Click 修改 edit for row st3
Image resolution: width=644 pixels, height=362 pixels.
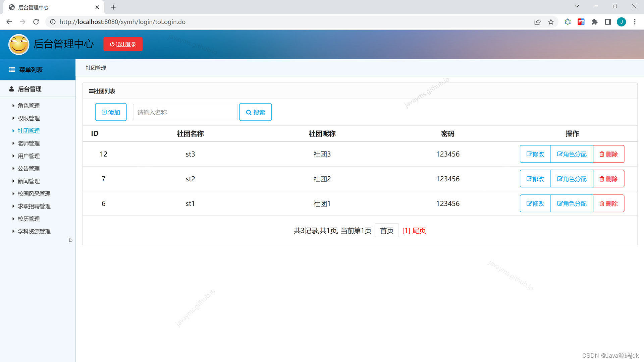(535, 154)
